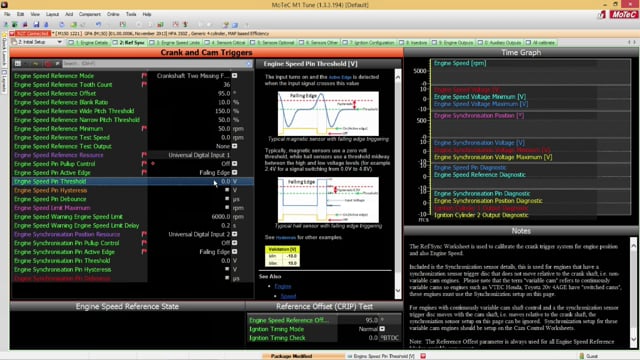Open the Online menu
This screenshot has width=640, height=360.
point(113,14)
